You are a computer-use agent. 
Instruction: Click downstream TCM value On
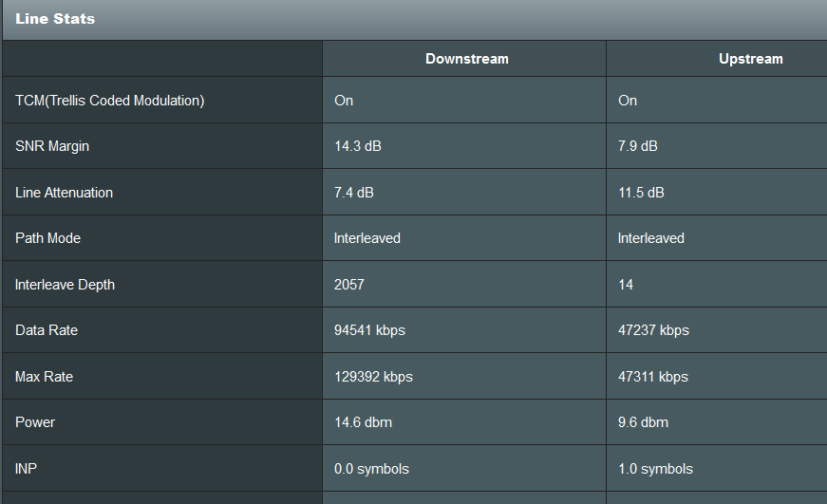tap(344, 101)
